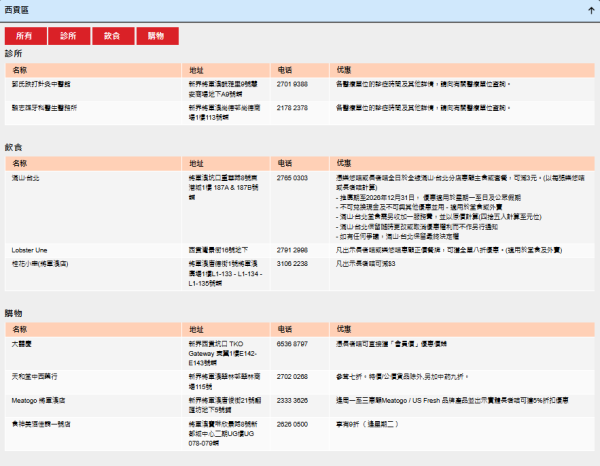Image resolution: width=600 pixels, height=466 pixels.
Task: Click phone number 2178 2378
Action: coord(292,108)
